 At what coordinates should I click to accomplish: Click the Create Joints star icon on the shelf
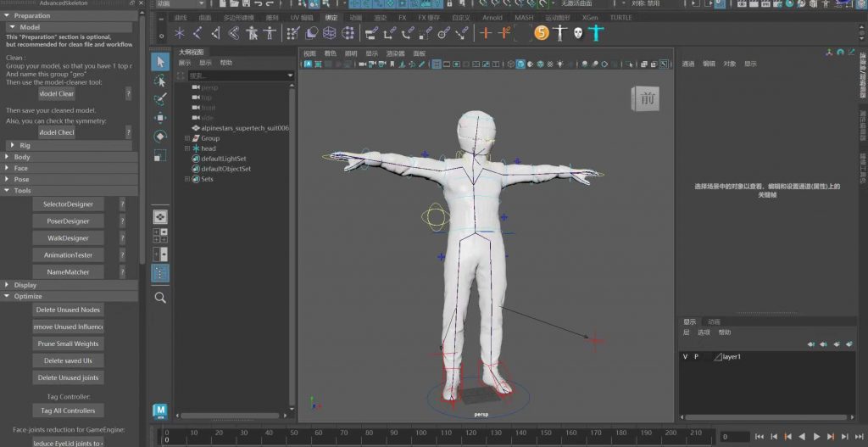tap(180, 33)
